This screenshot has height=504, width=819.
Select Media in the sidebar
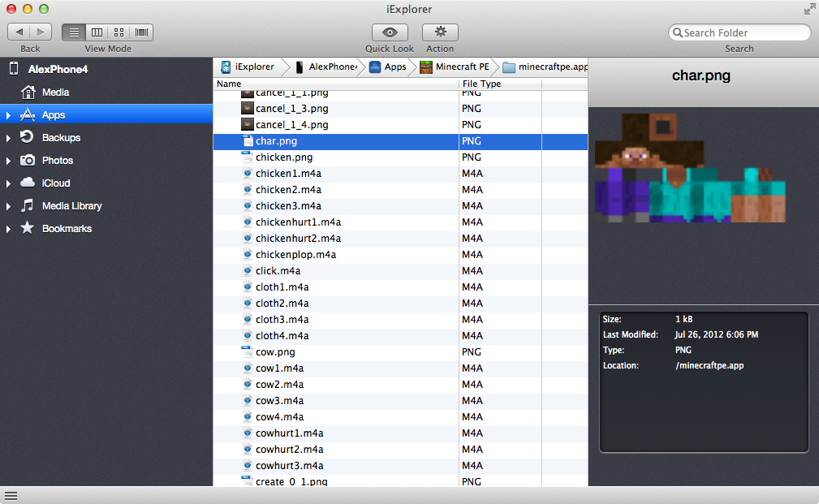pos(55,93)
